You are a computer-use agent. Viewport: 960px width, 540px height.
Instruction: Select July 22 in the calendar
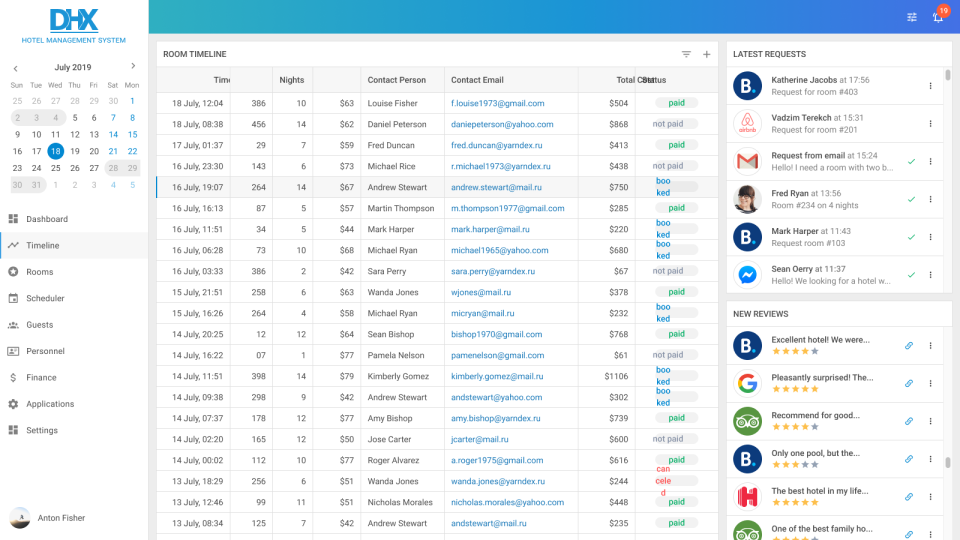click(132, 151)
